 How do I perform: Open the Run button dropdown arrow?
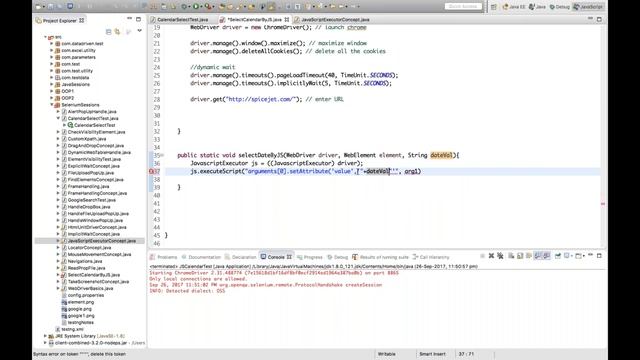tap(201, 7)
